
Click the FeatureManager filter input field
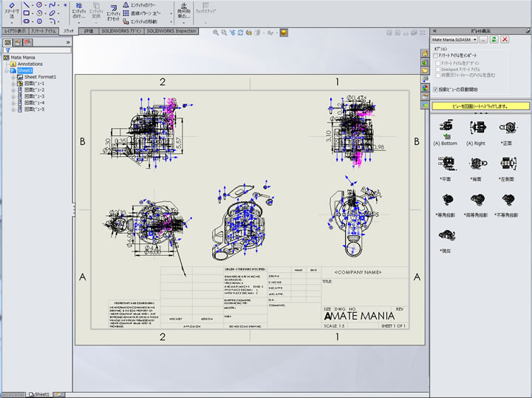tap(38, 50)
